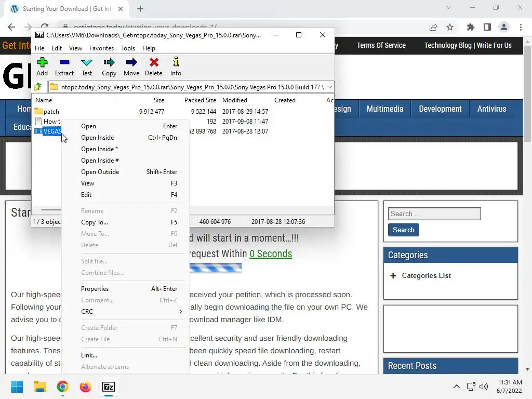Close the Starting Your Download tab
Viewport: 532px width, 399px height.
pos(121,9)
